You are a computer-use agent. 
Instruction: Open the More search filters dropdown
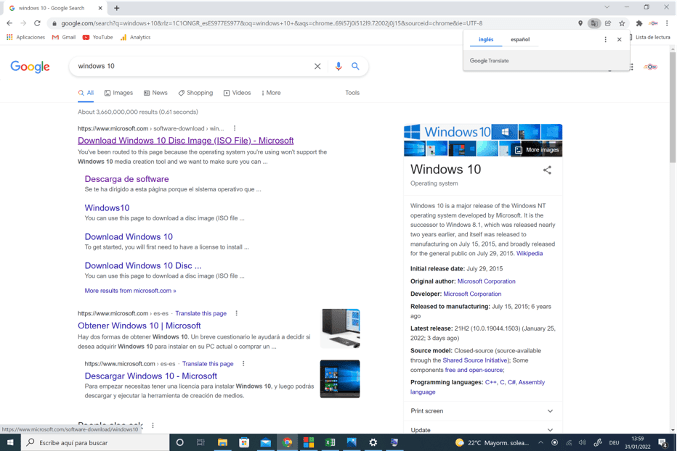(x=269, y=93)
